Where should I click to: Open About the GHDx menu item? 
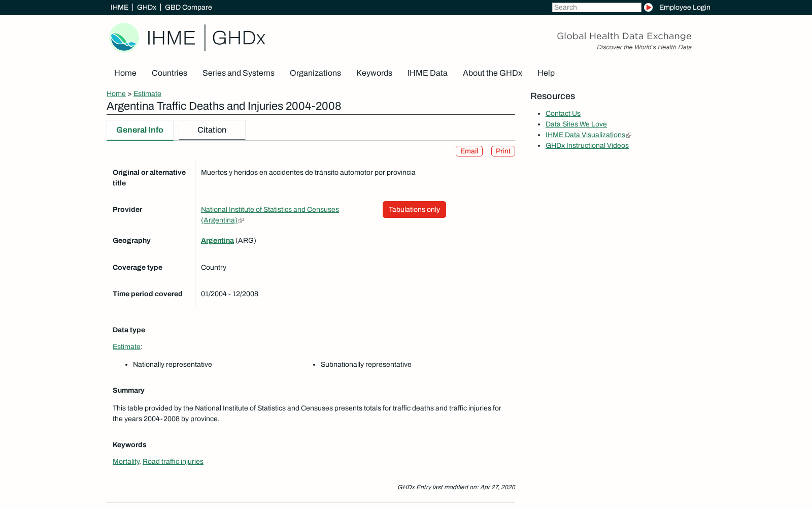[x=492, y=73]
